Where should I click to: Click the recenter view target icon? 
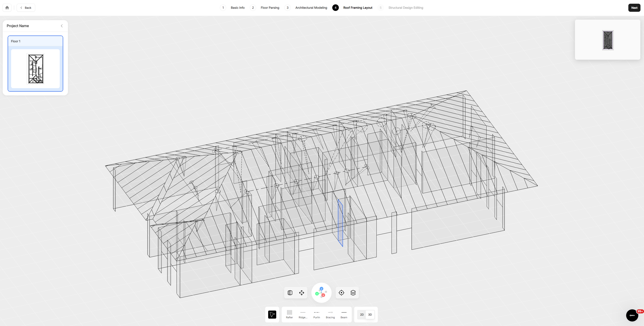point(341,293)
